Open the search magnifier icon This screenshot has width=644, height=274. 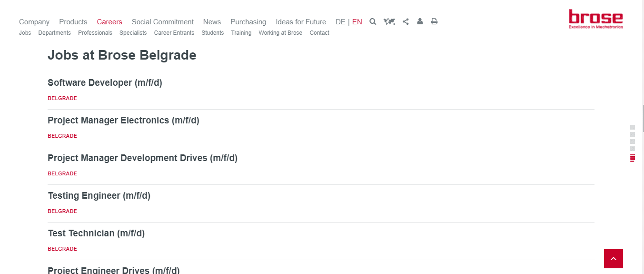(373, 21)
